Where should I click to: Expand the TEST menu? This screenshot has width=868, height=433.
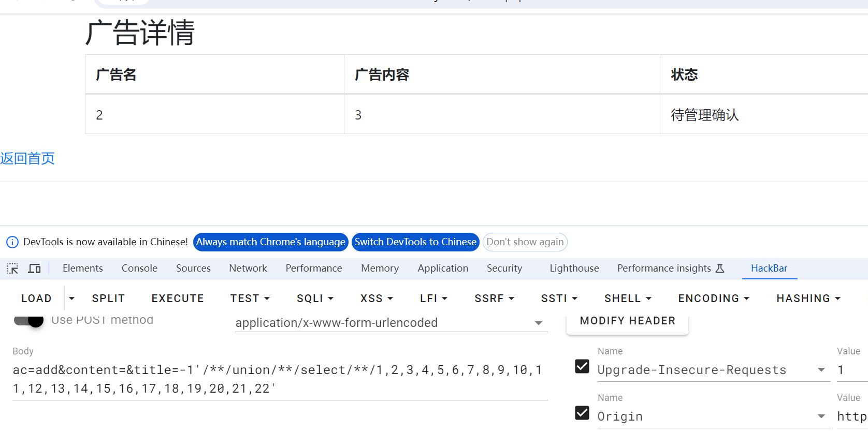pyautogui.click(x=250, y=298)
